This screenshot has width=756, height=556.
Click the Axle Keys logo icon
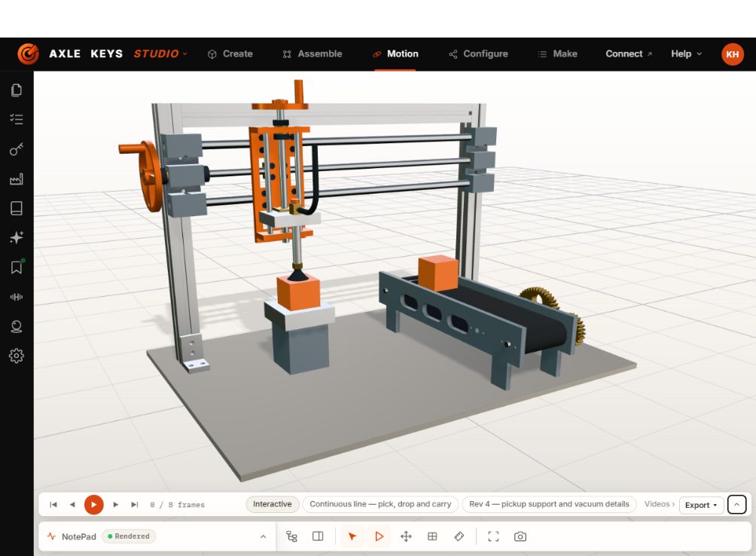tap(28, 53)
